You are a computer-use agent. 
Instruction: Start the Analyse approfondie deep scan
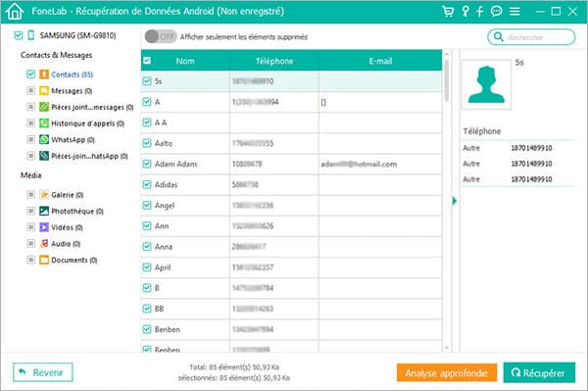pyautogui.click(x=447, y=372)
